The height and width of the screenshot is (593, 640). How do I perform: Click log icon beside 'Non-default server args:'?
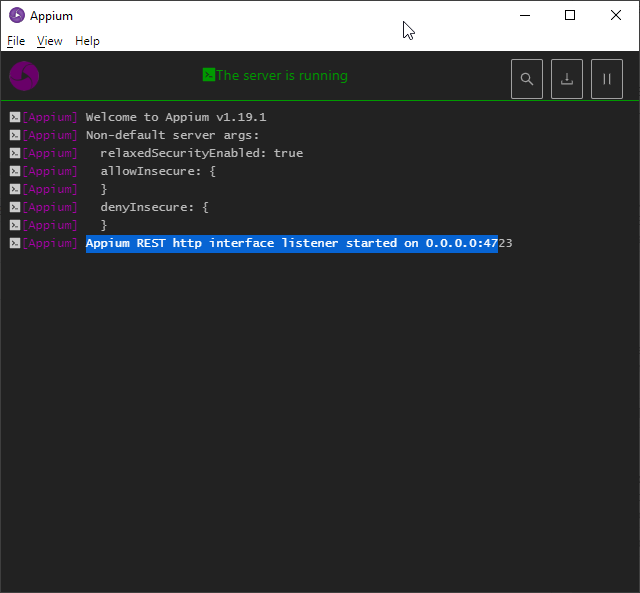15,135
